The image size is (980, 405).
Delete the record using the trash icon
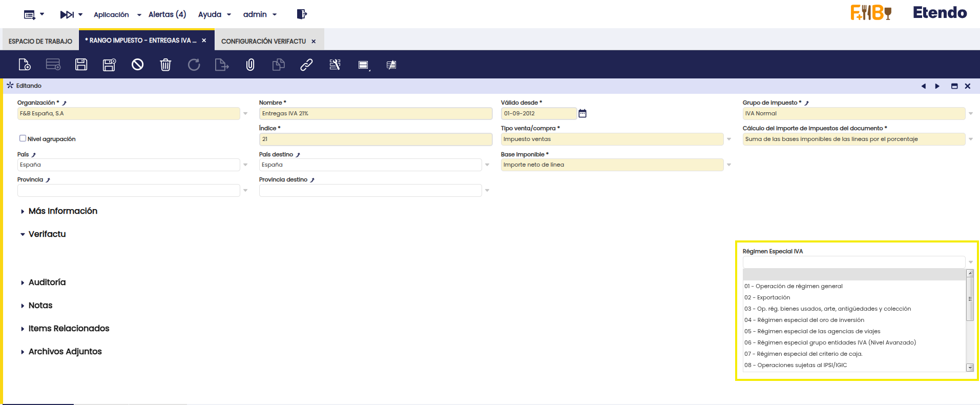(x=165, y=65)
